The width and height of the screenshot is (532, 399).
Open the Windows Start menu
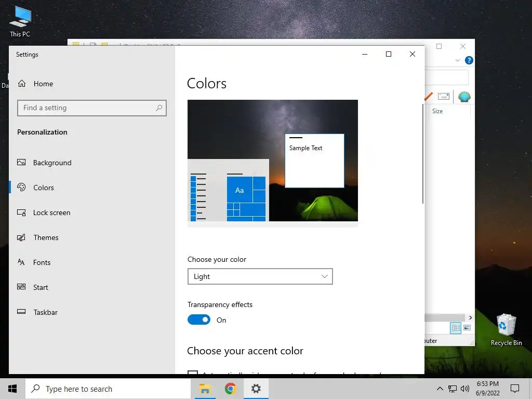coord(12,389)
